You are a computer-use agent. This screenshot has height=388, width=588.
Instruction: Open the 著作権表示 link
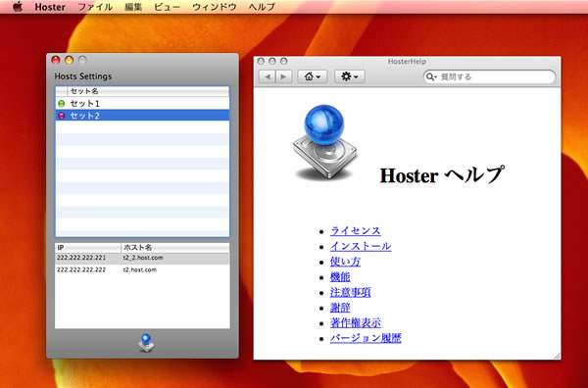355,323
